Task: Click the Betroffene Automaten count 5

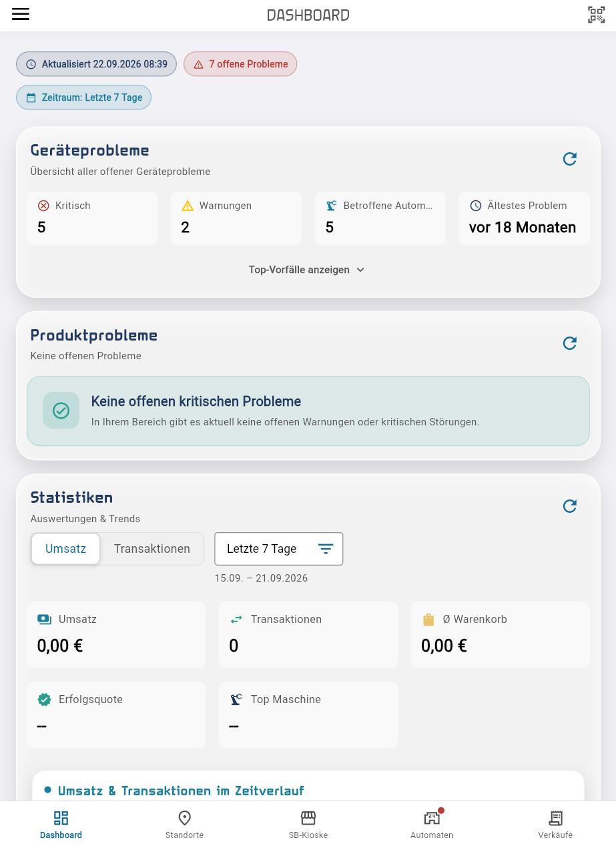Action: click(330, 228)
